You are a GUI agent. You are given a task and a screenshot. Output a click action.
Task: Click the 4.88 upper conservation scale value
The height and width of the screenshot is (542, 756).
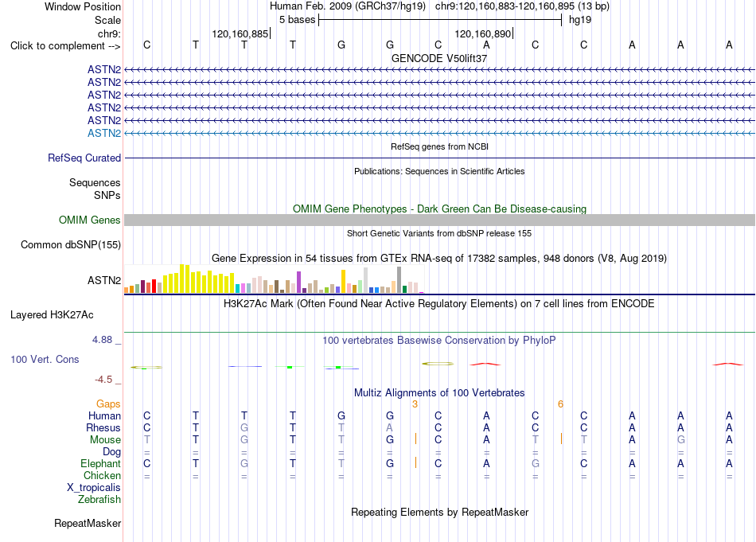point(102,340)
